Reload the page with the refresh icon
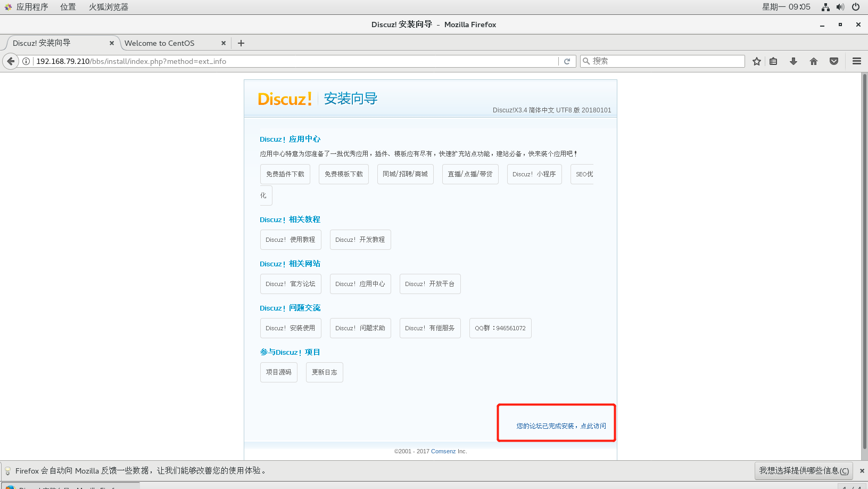This screenshot has width=868, height=489. 567,61
